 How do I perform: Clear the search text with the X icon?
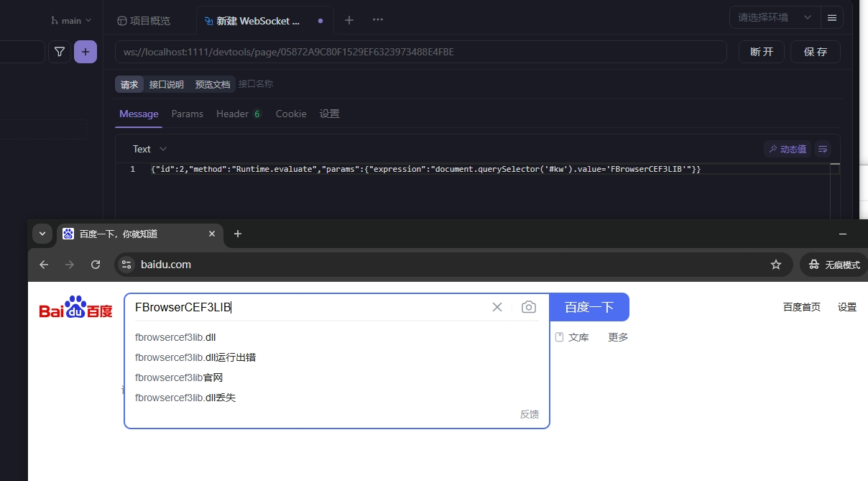tap(497, 307)
